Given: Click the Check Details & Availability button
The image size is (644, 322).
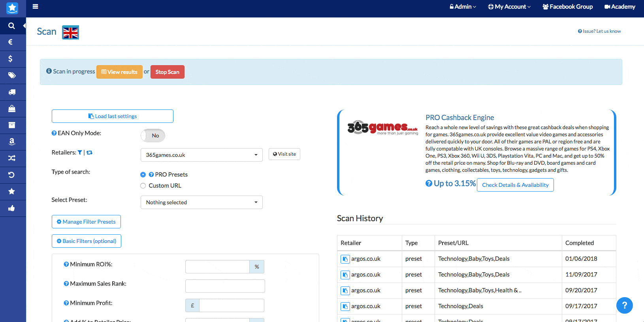Looking at the screenshot, I should [x=515, y=185].
